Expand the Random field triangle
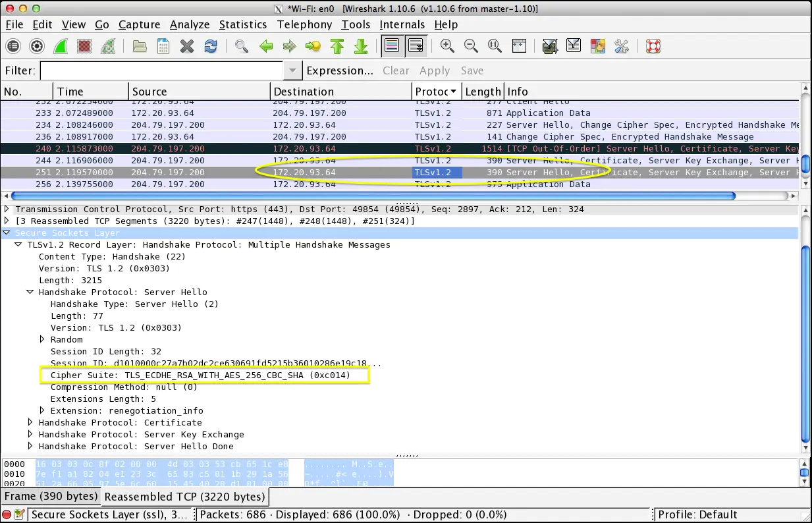 42,340
